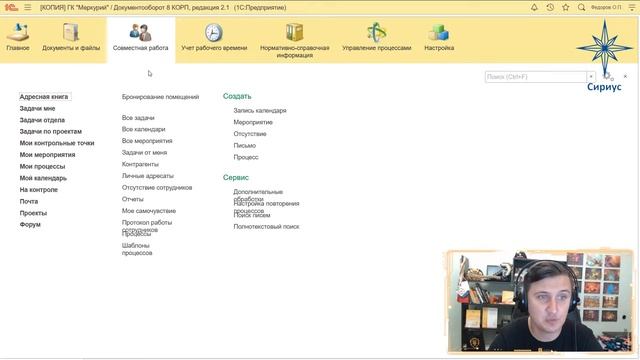Open Все календари
This screenshot has height=360, width=640.
pos(143,129)
